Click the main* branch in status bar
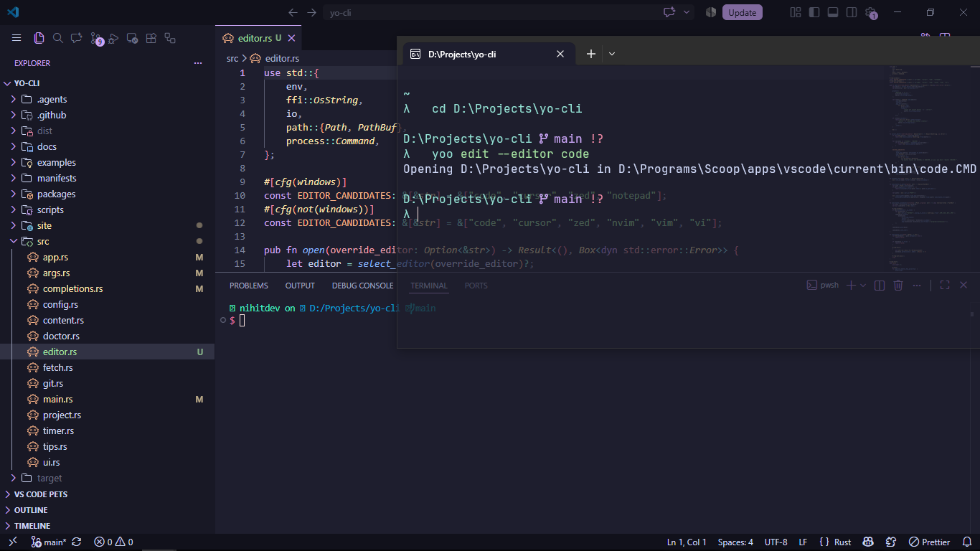 pyautogui.click(x=49, y=542)
